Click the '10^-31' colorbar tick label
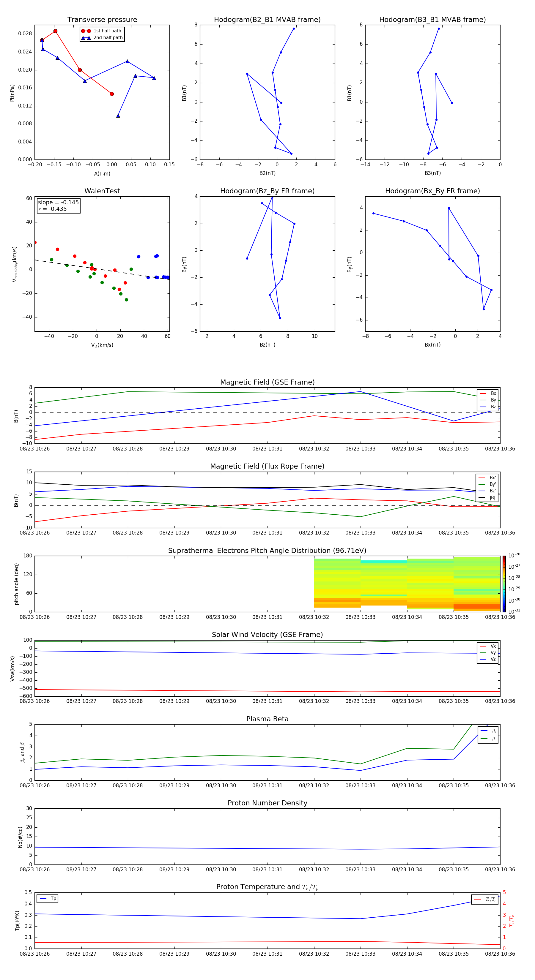This screenshot has height=980, width=535. 514,611
